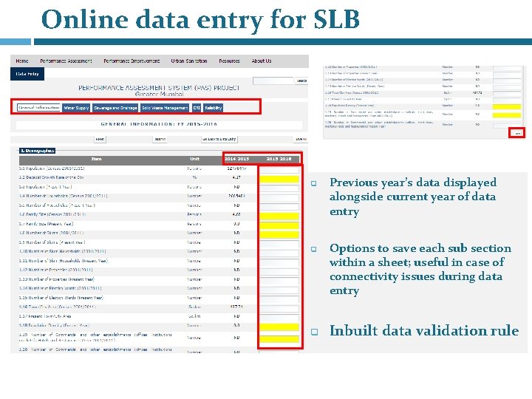Screen dimensions: 532x399
Task: Click the 1.13 Number of Properties (Present Year) label
Action: 57,279
